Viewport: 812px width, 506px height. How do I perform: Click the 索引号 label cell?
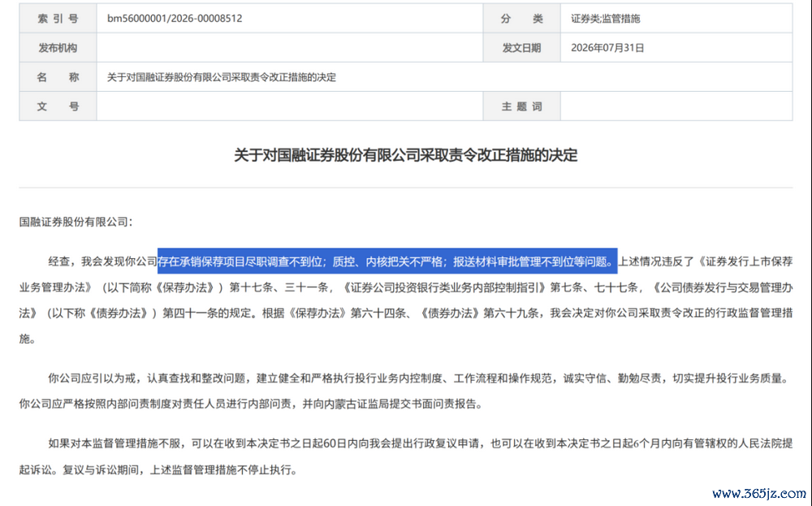click(58, 19)
